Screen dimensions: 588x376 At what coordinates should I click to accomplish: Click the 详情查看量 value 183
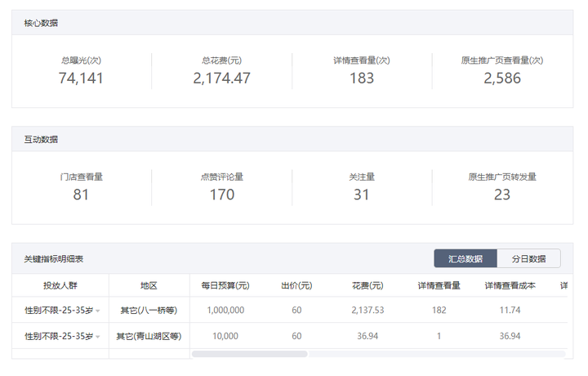(362, 78)
